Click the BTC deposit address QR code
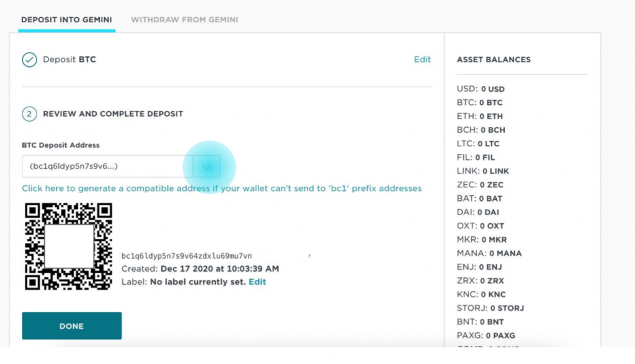Screen dimensions: 635x364 (68, 247)
